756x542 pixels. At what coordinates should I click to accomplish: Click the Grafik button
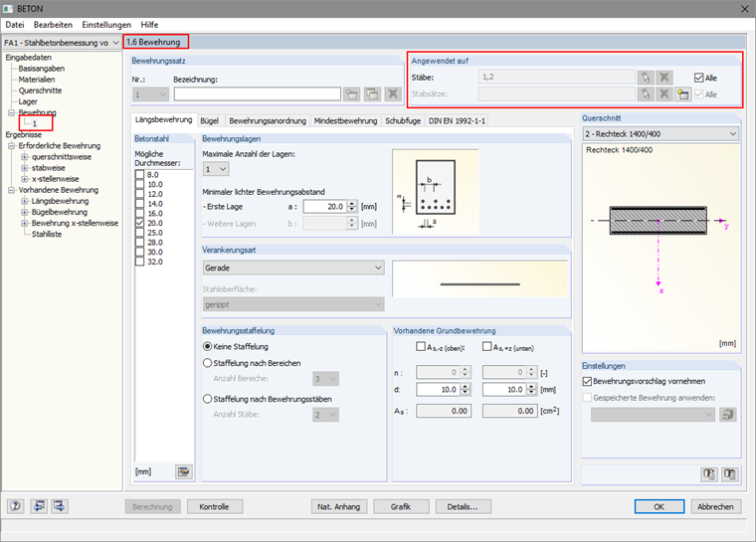[x=401, y=506]
